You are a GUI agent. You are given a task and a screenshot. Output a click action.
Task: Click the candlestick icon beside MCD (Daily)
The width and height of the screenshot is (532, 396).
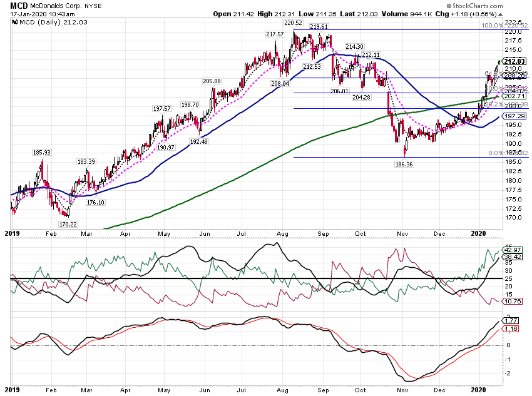(x=14, y=23)
